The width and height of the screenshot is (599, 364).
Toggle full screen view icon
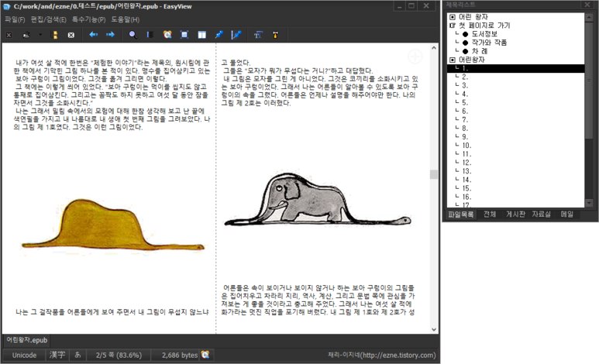[184, 35]
